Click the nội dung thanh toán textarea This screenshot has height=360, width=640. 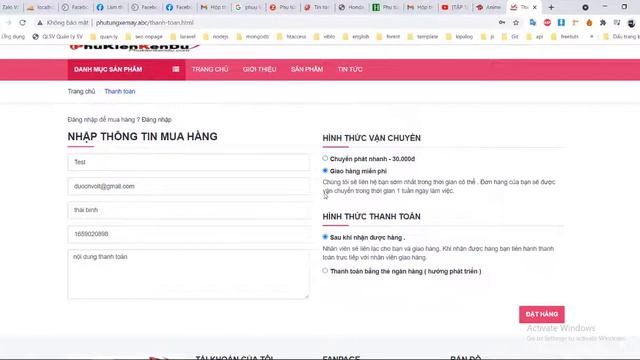click(189, 274)
